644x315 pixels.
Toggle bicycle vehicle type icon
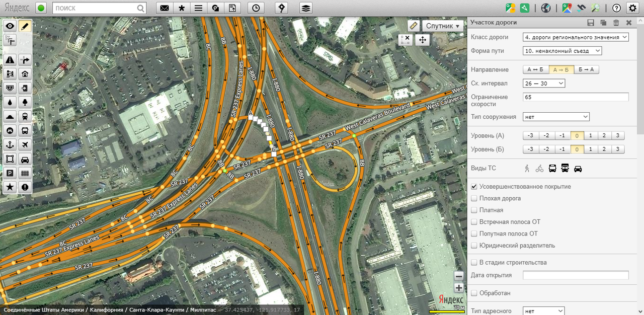pyautogui.click(x=539, y=169)
